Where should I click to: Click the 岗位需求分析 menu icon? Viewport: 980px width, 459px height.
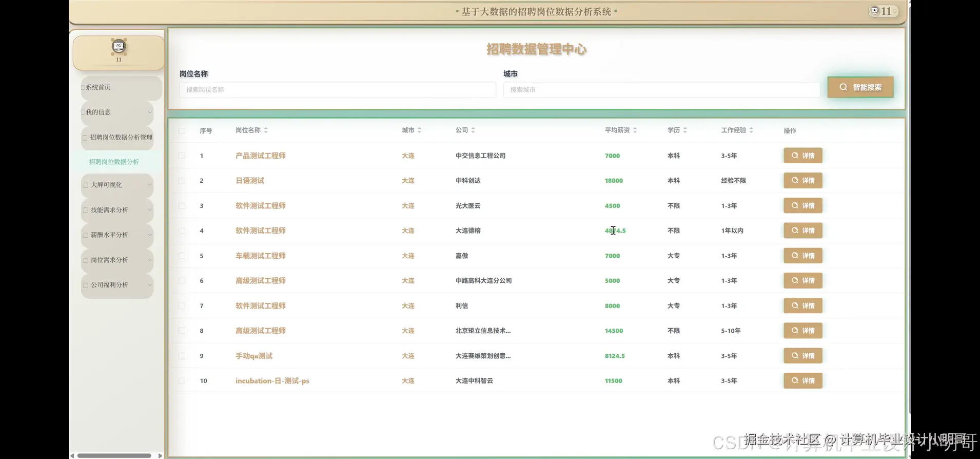(x=86, y=260)
